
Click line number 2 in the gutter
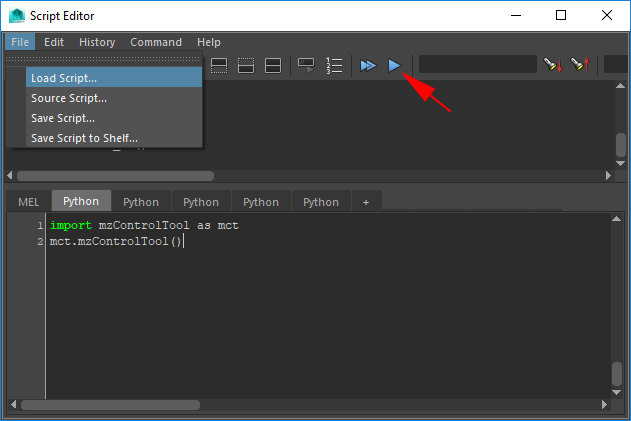(40, 241)
